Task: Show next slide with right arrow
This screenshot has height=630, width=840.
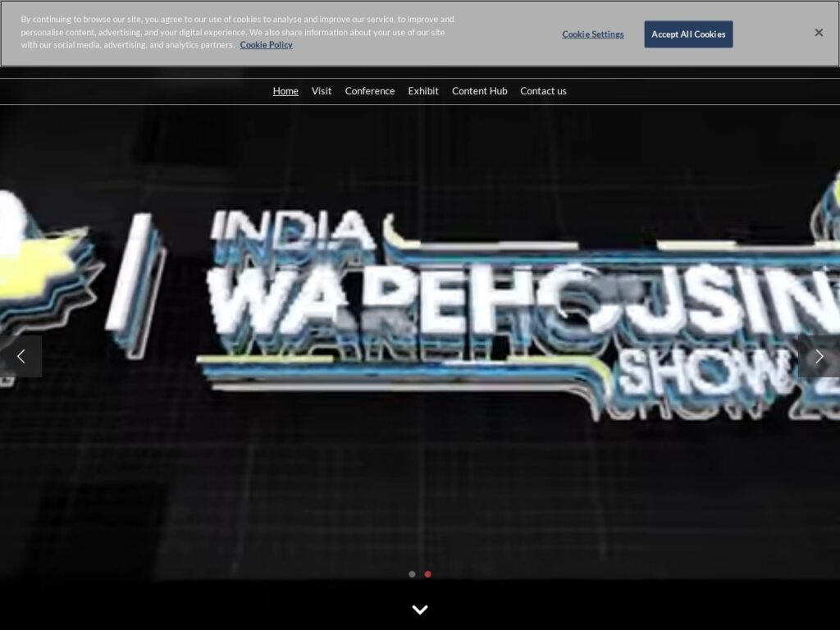Action: click(x=819, y=356)
